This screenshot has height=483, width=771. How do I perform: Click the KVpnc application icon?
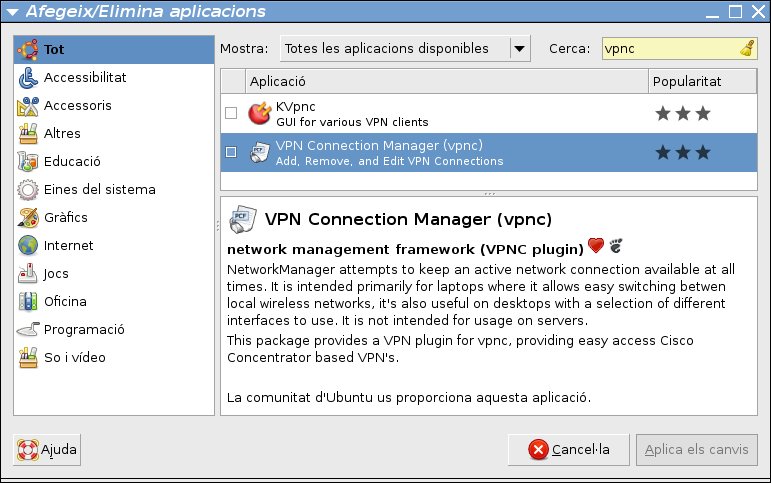click(260, 114)
